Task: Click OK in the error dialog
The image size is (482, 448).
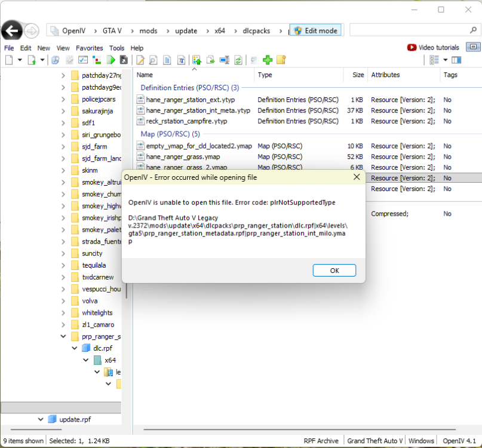Action: [x=334, y=270]
